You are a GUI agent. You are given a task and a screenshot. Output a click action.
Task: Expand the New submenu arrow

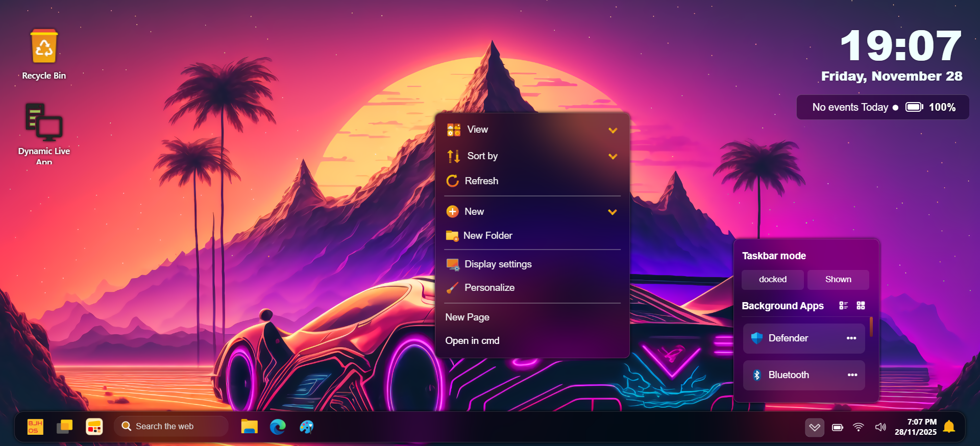coord(612,212)
